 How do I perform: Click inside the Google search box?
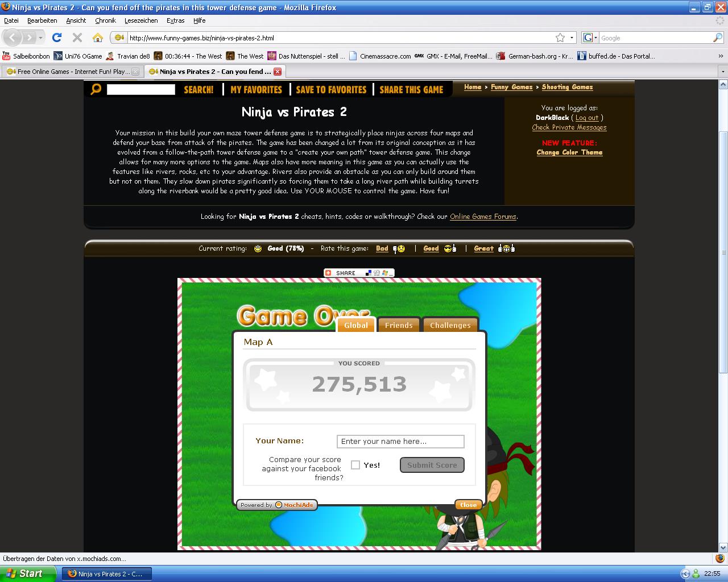(x=655, y=38)
